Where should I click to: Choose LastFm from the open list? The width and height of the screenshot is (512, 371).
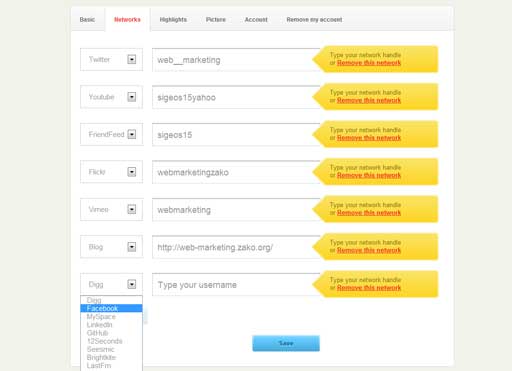click(111, 366)
